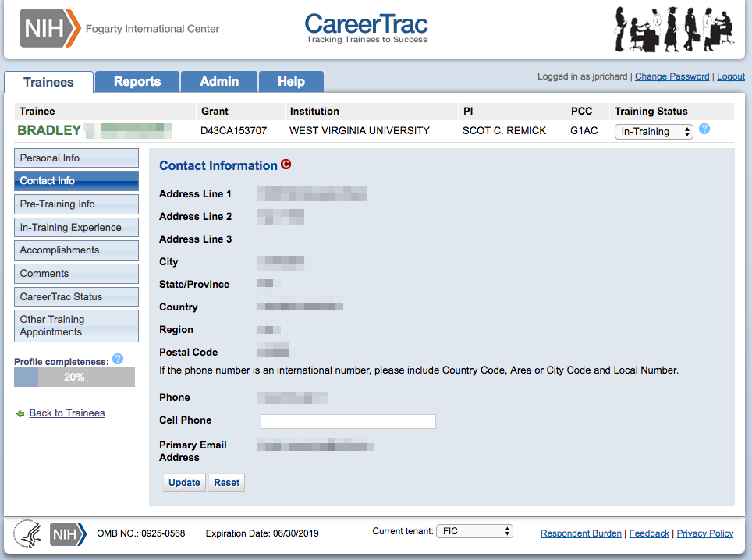Click grant number D43CA153707

[x=233, y=130]
